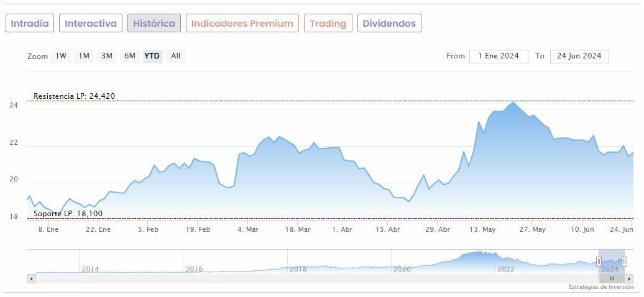The image size is (644, 297).
Task: Select the 6M zoom option
Action: pyautogui.click(x=129, y=56)
